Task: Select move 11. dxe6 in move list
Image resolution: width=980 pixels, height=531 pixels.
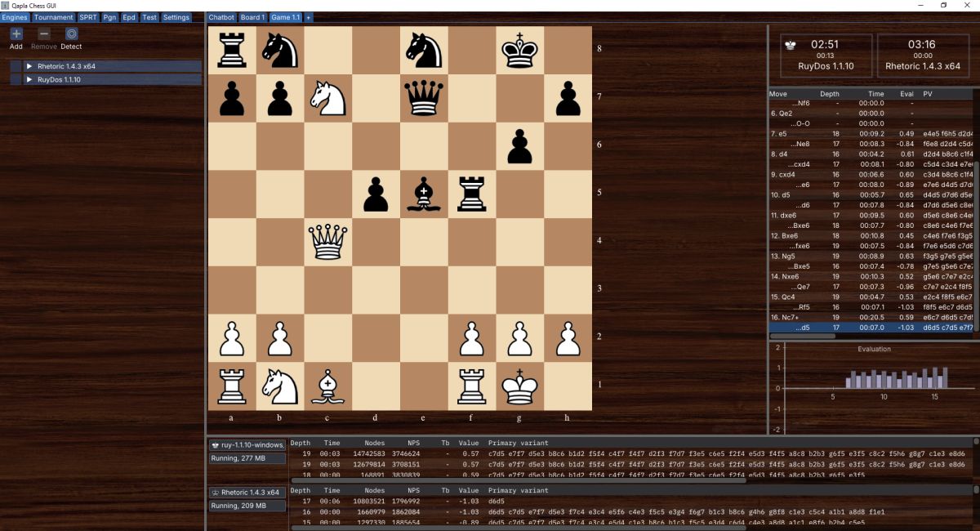Action: [871, 215]
